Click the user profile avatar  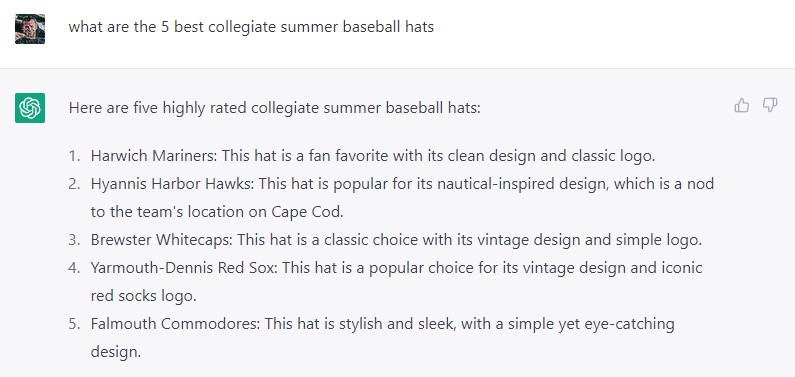click(30, 29)
